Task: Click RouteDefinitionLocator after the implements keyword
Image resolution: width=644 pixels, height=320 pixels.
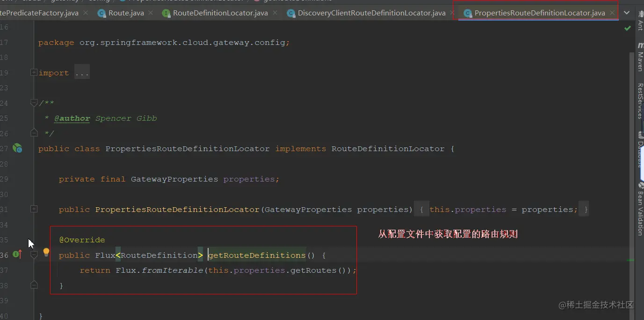Action: (388, 149)
